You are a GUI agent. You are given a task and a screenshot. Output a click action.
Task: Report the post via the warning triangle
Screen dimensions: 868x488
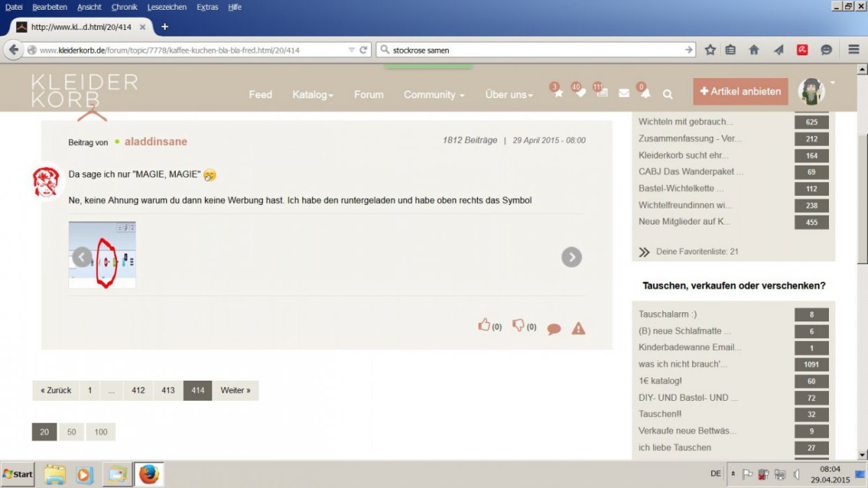578,328
